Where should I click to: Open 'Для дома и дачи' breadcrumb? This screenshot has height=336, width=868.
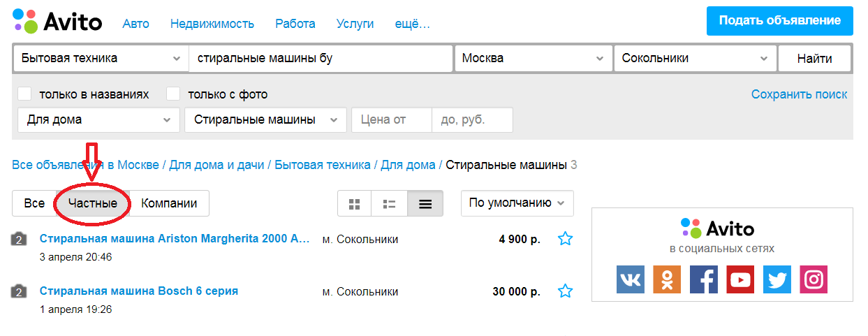216,166
